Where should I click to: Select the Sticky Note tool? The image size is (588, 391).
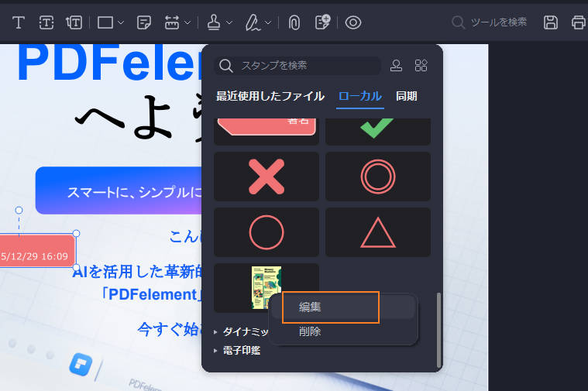click(144, 22)
